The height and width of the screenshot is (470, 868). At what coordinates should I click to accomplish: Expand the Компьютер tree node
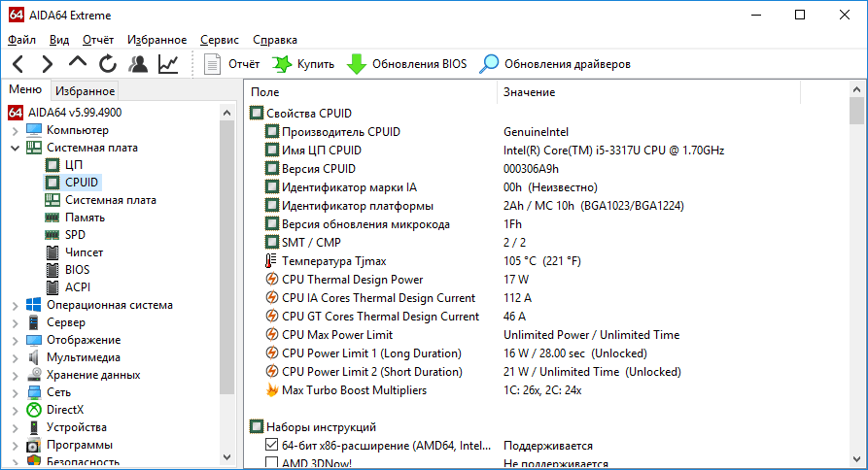click(x=15, y=130)
